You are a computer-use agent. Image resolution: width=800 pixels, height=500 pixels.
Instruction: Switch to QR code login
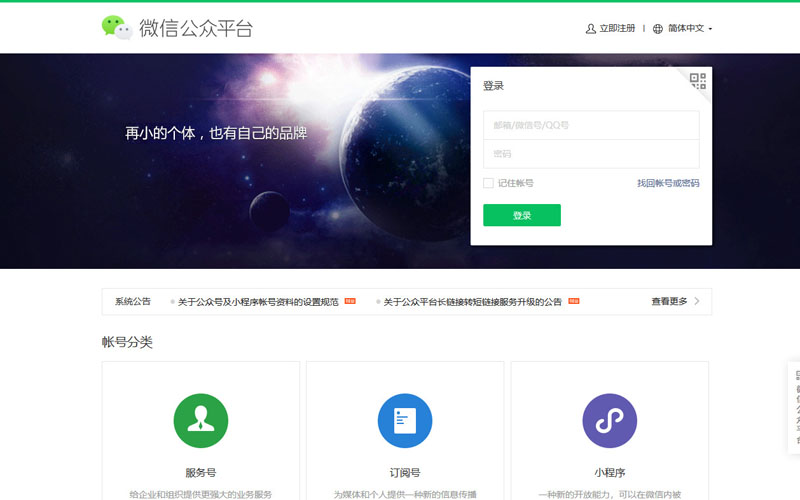click(x=697, y=81)
